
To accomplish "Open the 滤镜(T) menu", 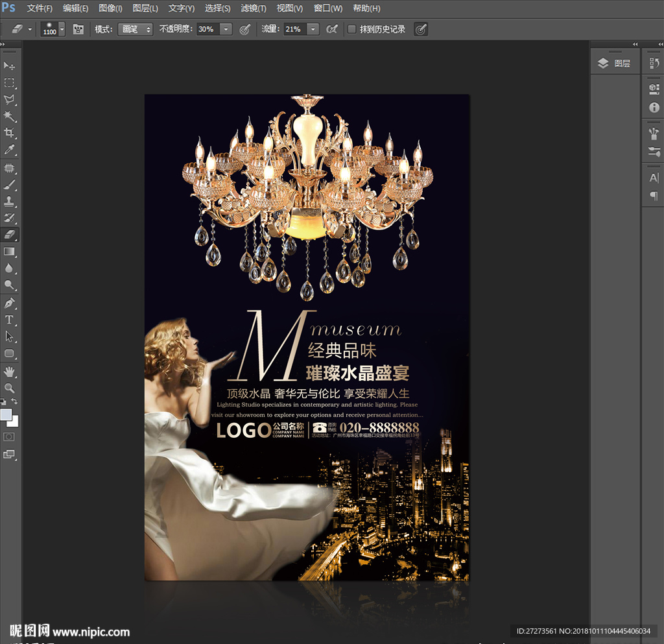I will pos(253,8).
